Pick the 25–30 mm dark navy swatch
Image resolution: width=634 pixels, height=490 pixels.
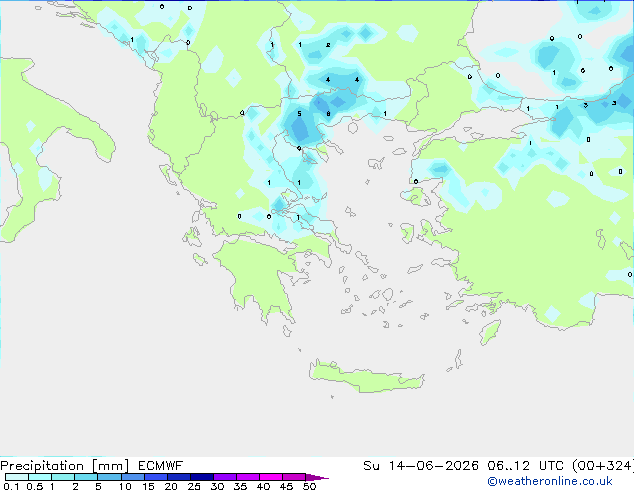[x=201, y=477]
